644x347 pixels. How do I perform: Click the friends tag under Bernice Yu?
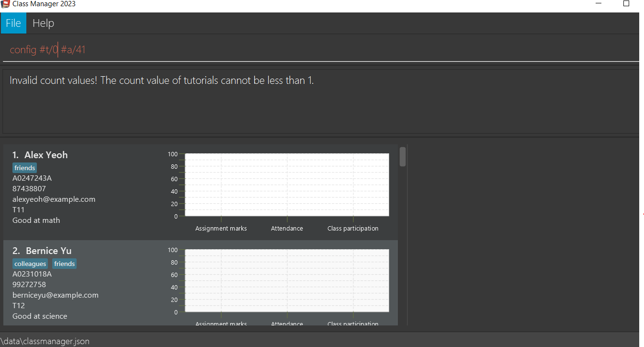tap(65, 264)
